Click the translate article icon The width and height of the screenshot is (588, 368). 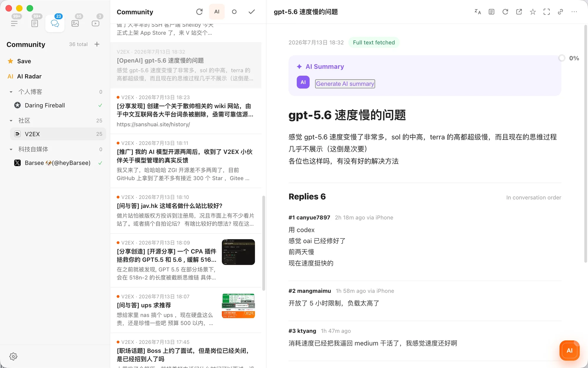click(x=478, y=12)
